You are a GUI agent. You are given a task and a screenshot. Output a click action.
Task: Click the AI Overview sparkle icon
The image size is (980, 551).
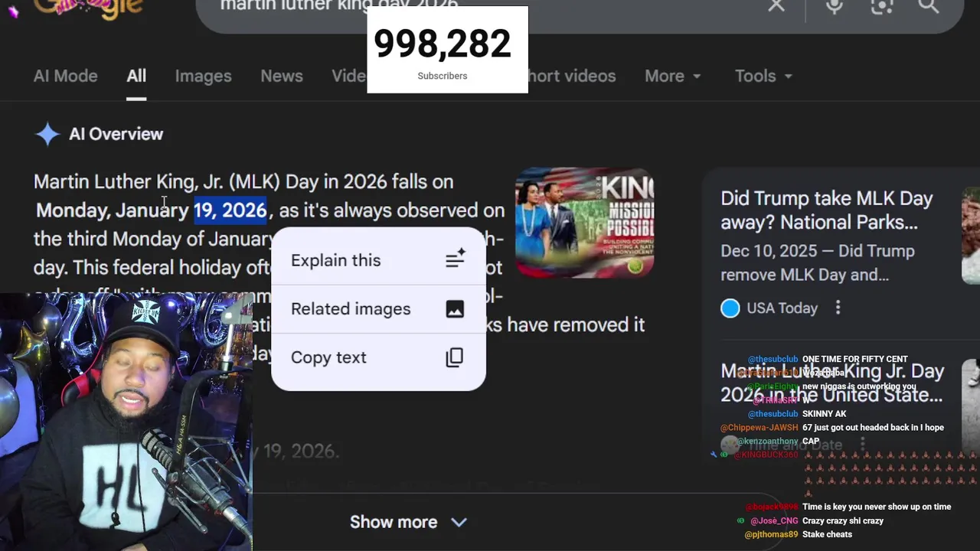pyautogui.click(x=47, y=134)
